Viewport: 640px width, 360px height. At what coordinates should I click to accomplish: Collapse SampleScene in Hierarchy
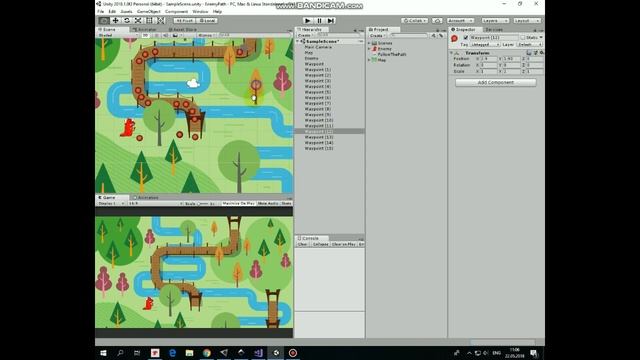[x=298, y=42]
